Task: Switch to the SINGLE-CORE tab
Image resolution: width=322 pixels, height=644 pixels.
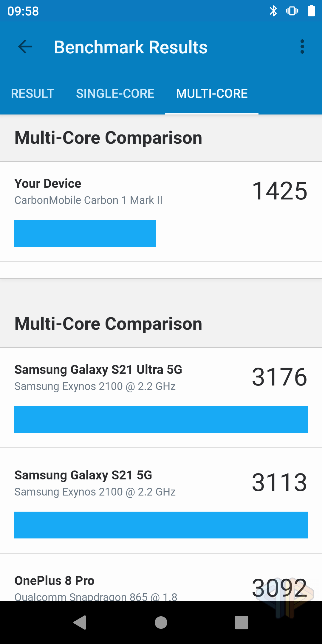Action: (115, 94)
